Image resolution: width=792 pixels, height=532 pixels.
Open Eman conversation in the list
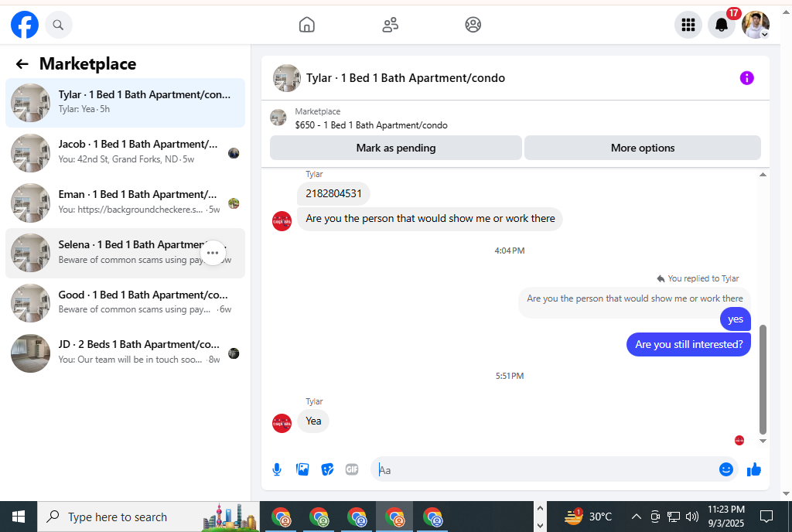(125, 203)
